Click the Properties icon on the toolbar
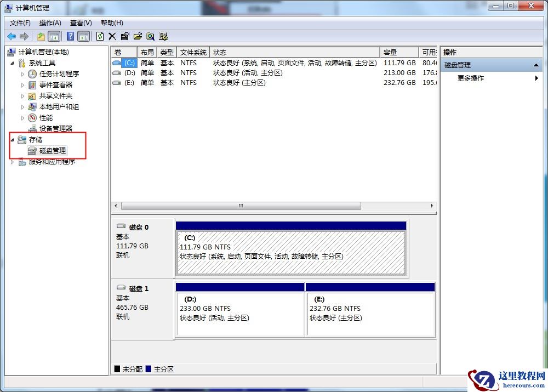 (124, 36)
